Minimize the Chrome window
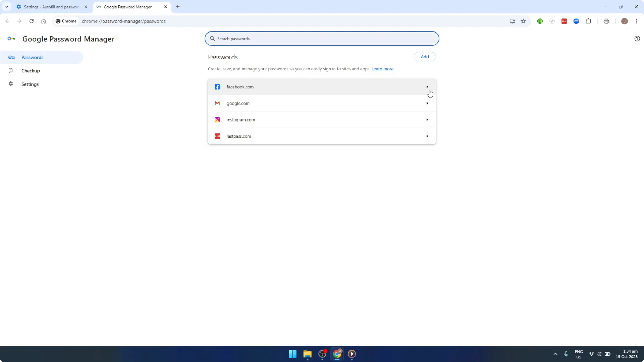644x362 pixels. [605, 7]
